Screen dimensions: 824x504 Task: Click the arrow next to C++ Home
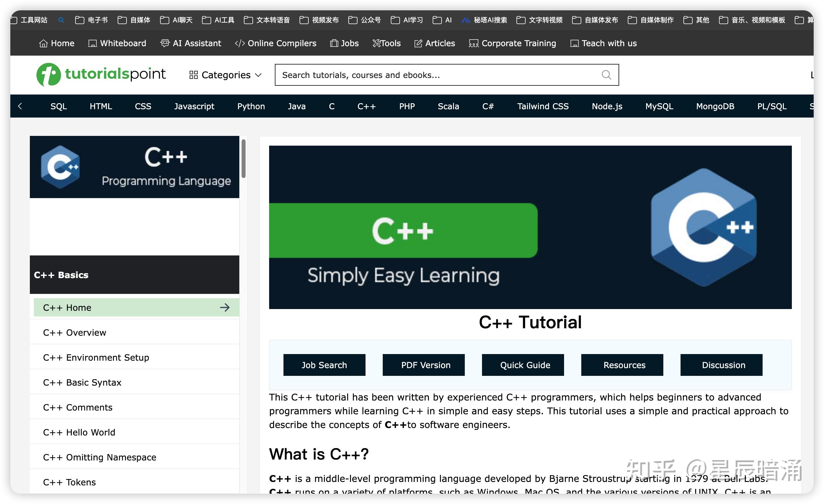click(225, 307)
